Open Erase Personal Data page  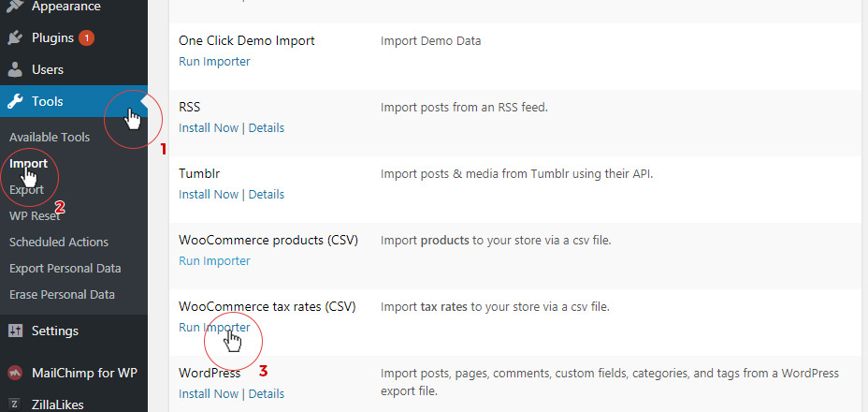click(x=62, y=294)
